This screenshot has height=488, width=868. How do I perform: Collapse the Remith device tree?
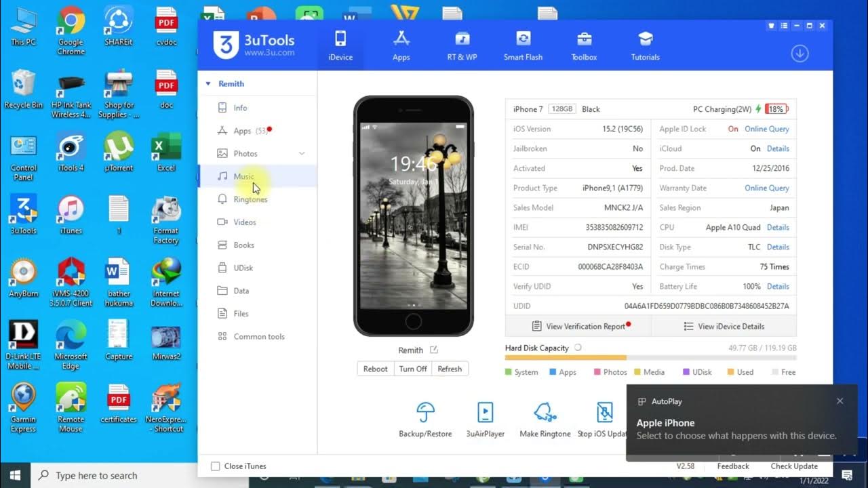[209, 84]
